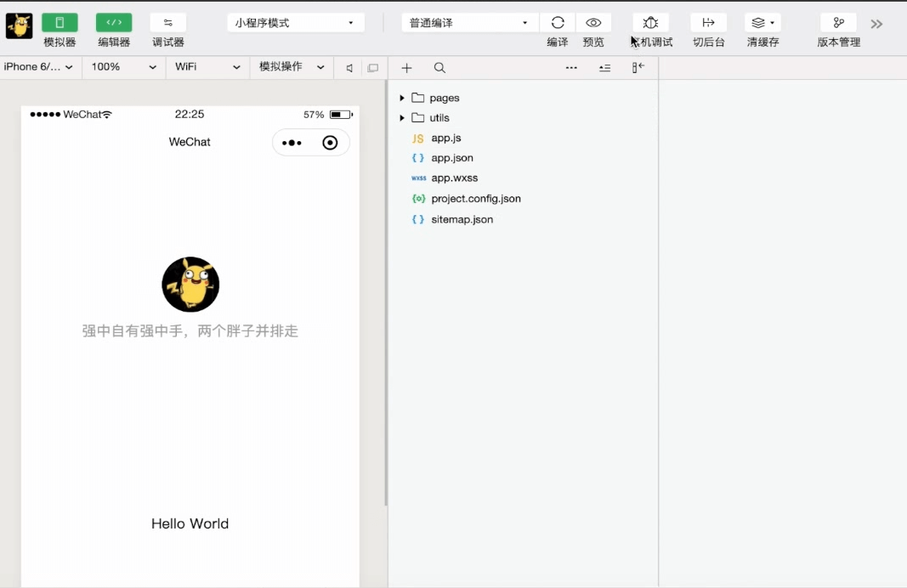The width and height of the screenshot is (907, 588).
Task: Open the WiFi network type dropdown
Action: [x=207, y=67]
